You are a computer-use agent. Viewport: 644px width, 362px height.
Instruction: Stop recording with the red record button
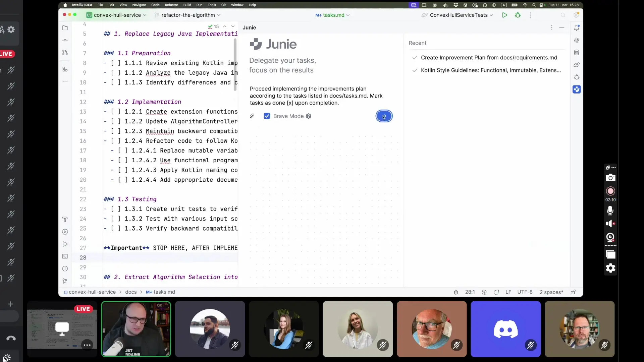coord(610,191)
